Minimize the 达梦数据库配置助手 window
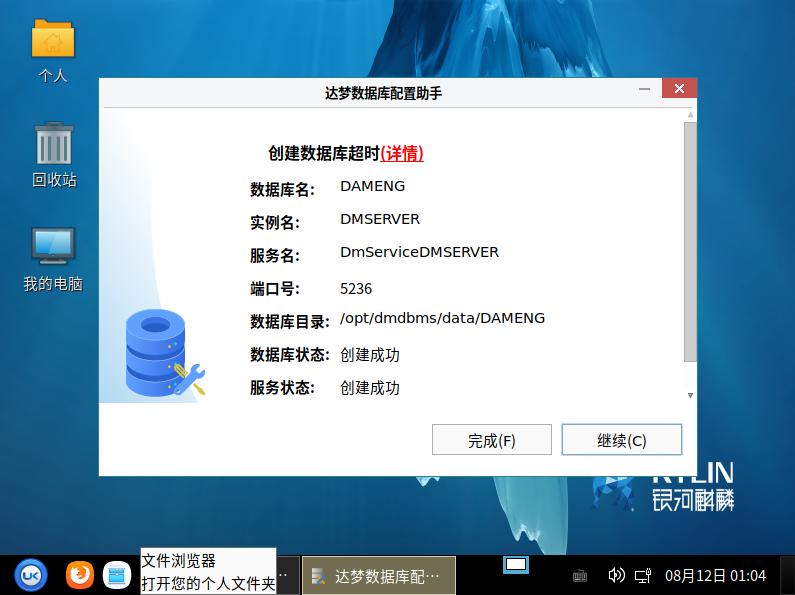The image size is (795, 595). [x=644, y=89]
